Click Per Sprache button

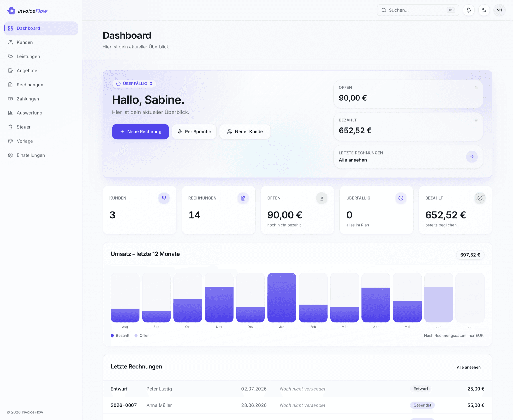[194, 131]
